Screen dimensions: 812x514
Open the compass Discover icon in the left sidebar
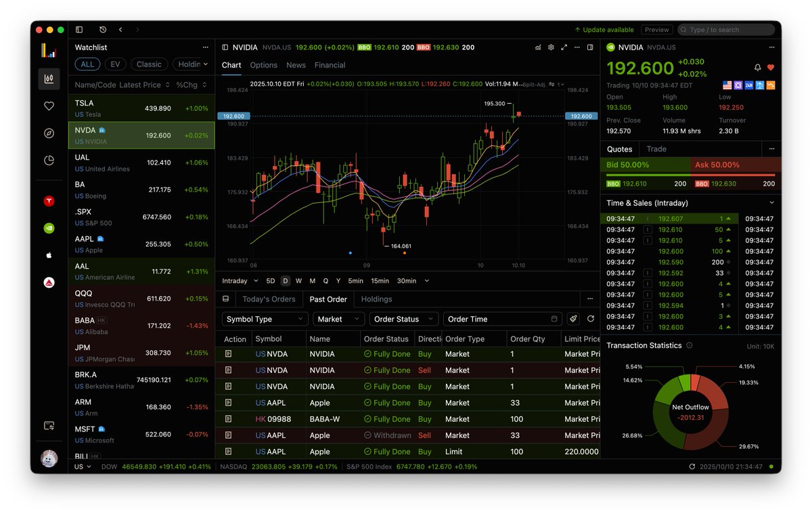pos(49,133)
